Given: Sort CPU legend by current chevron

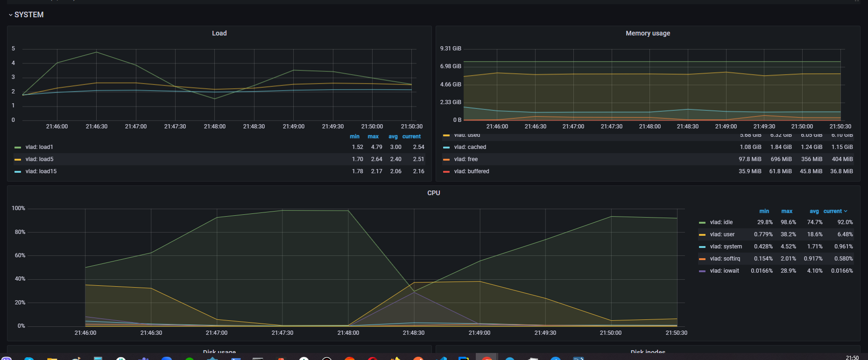Looking at the screenshot, I should tap(845, 211).
